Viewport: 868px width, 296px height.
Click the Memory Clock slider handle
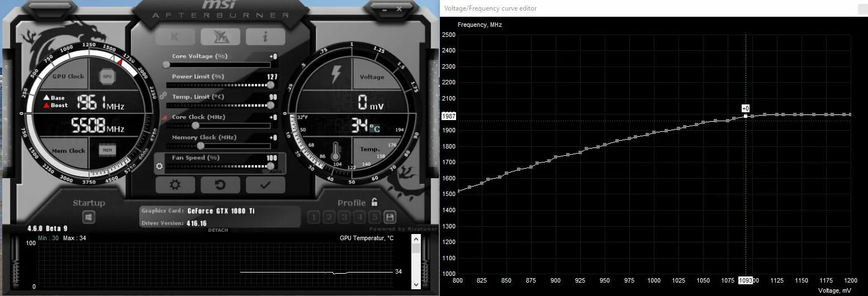coord(201,145)
